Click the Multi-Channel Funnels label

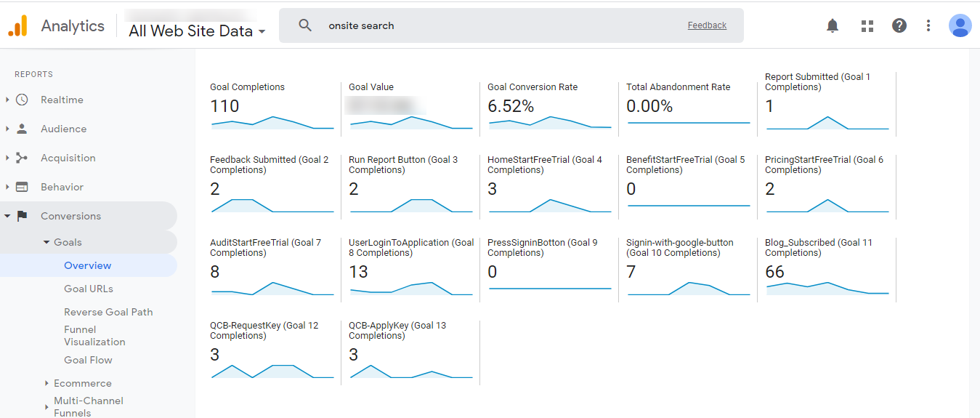(89, 406)
